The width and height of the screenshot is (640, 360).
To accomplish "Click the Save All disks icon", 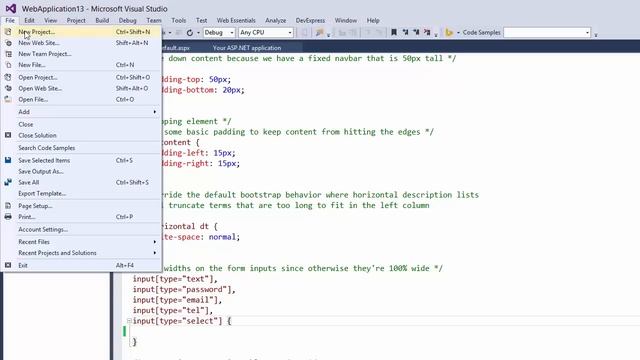I will (8, 182).
